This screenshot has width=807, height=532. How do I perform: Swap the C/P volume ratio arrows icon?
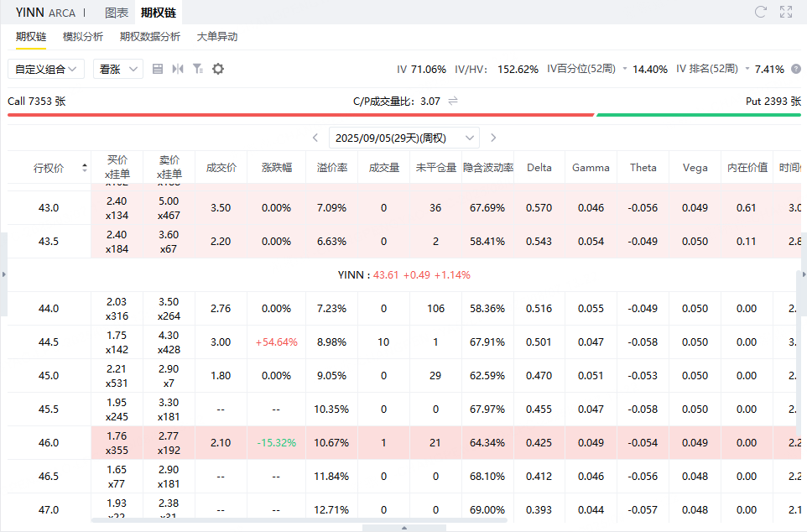(x=453, y=101)
